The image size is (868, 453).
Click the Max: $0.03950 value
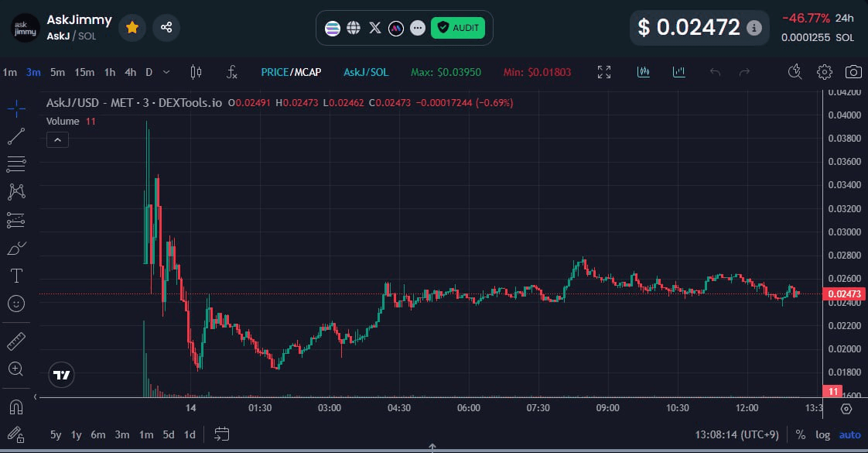[446, 73]
